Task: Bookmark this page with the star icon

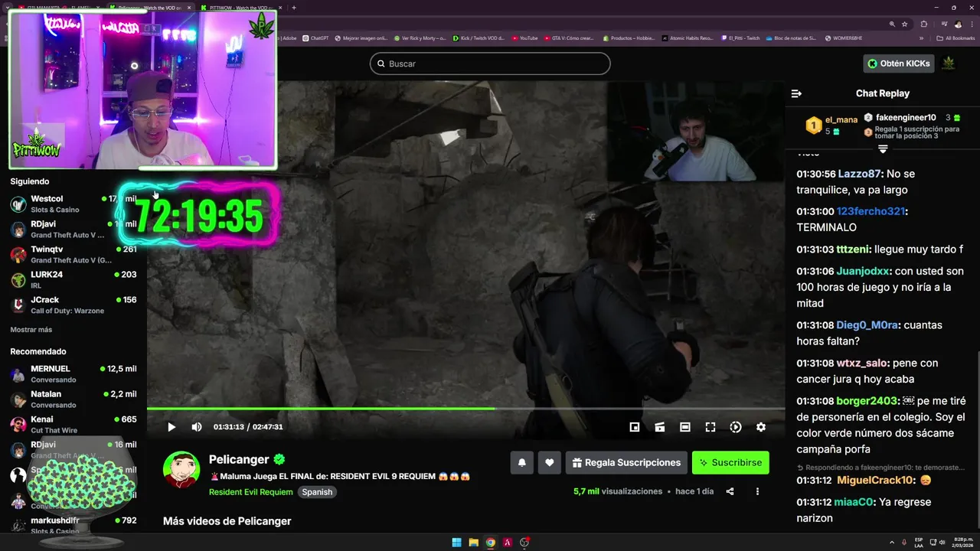Action: 904,24
